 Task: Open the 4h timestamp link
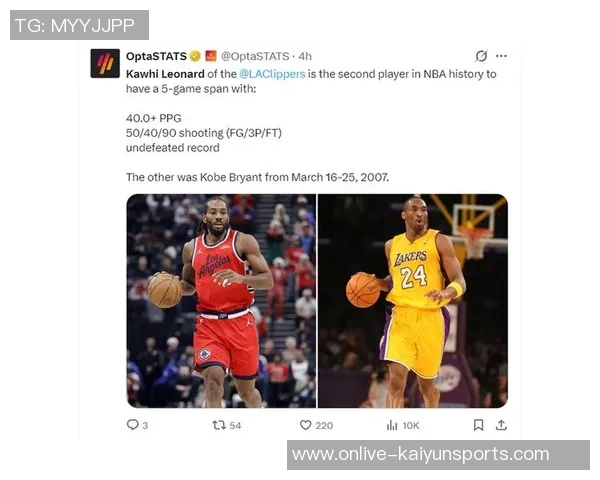(x=305, y=56)
